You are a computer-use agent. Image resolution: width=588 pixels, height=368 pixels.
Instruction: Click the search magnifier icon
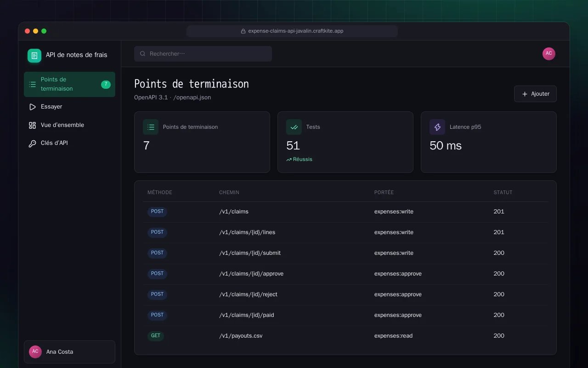tap(143, 54)
